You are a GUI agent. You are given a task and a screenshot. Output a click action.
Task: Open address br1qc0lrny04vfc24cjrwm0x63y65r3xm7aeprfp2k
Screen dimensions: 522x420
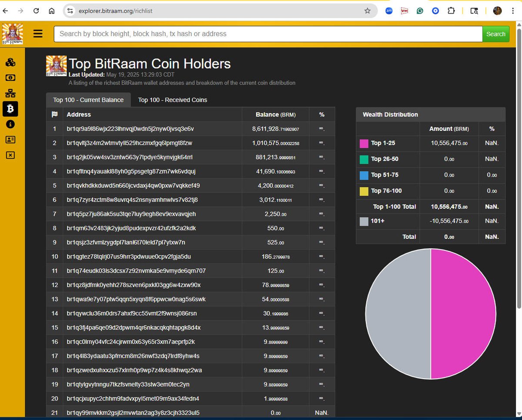tap(130, 342)
